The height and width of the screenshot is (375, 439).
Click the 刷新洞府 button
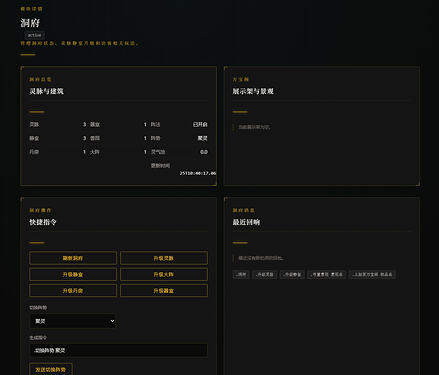(x=73, y=258)
